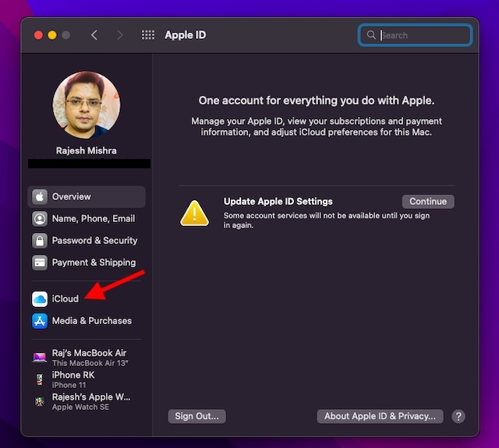The width and height of the screenshot is (499, 448).
Task: Open Password & Security section
Action: [x=87, y=241]
